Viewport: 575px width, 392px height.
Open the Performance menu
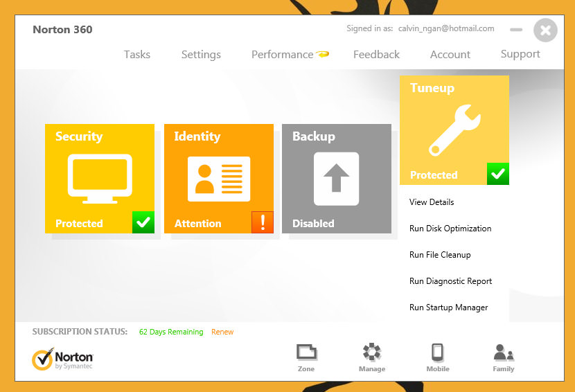pos(283,55)
